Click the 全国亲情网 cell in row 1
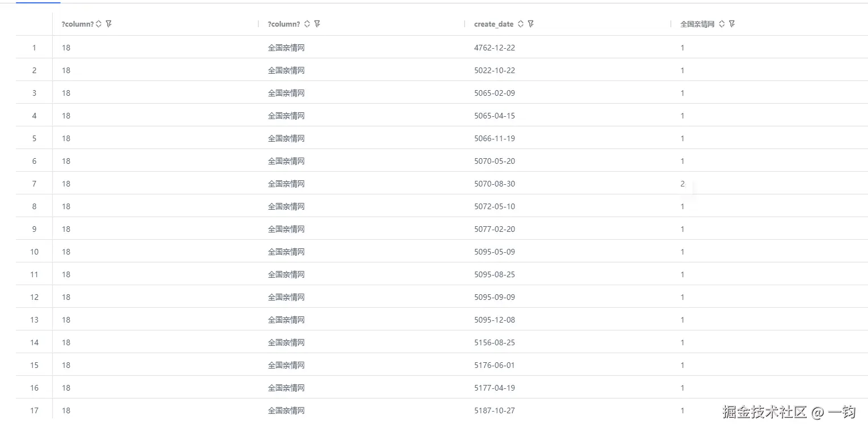 tap(286, 47)
